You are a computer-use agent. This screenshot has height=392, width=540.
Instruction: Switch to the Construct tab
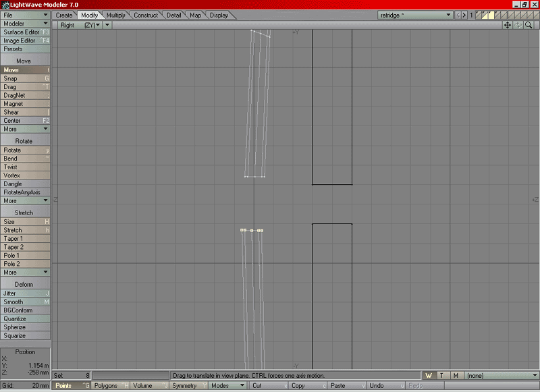click(x=146, y=15)
